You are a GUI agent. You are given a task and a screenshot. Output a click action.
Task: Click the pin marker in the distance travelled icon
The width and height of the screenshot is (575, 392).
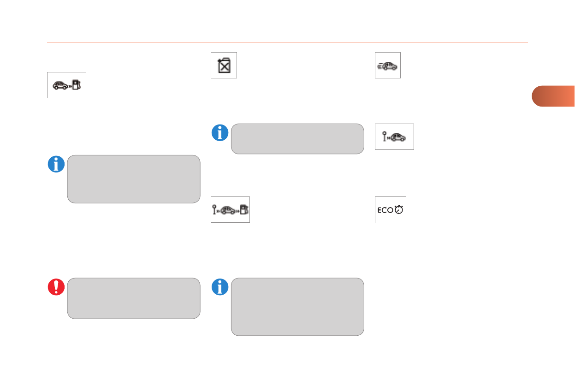pos(384,137)
